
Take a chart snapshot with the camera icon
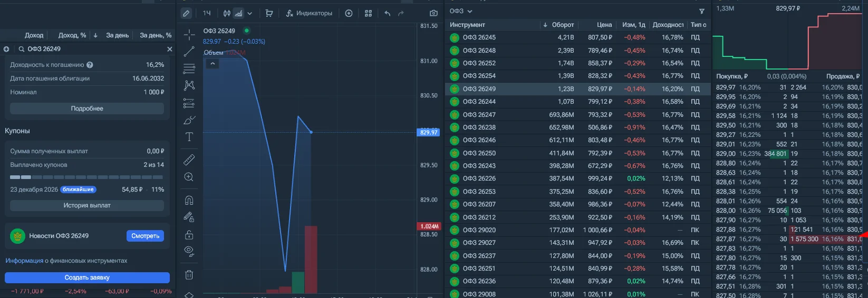pyautogui.click(x=433, y=13)
